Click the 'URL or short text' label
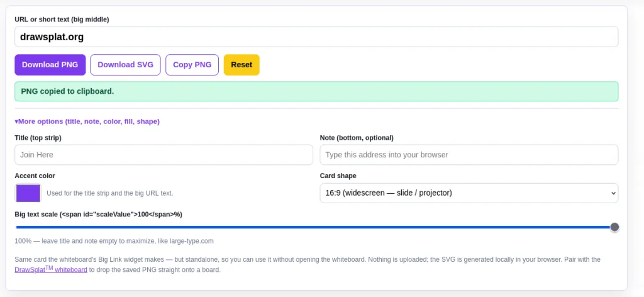The width and height of the screenshot is (644, 297). point(62,20)
